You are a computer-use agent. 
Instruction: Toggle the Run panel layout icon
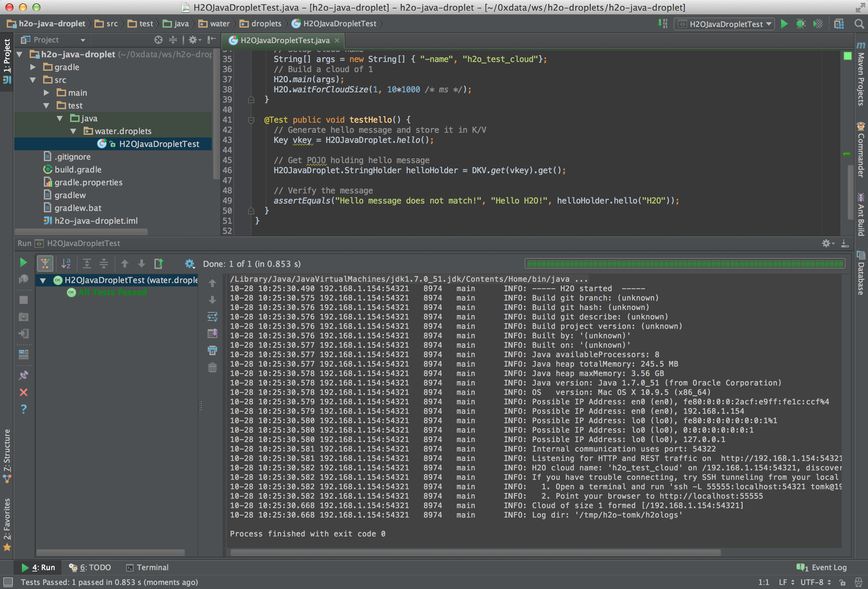coord(23,354)
